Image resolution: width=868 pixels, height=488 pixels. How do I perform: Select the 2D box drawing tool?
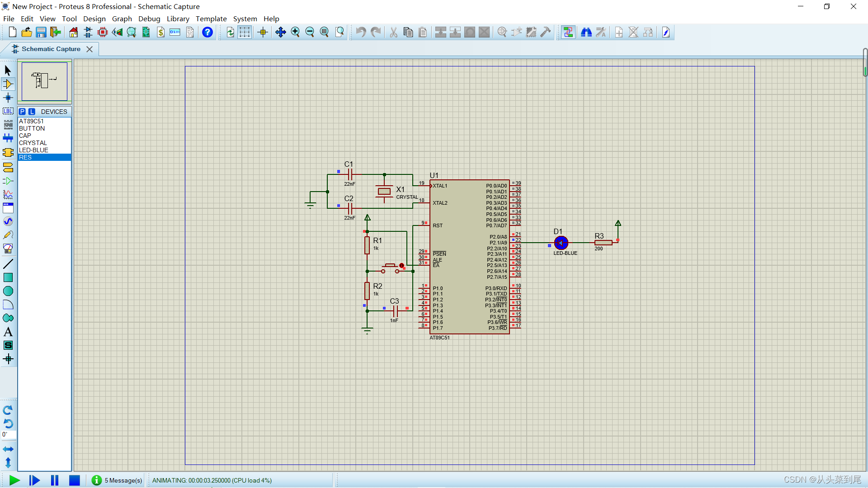pos(8,277)
